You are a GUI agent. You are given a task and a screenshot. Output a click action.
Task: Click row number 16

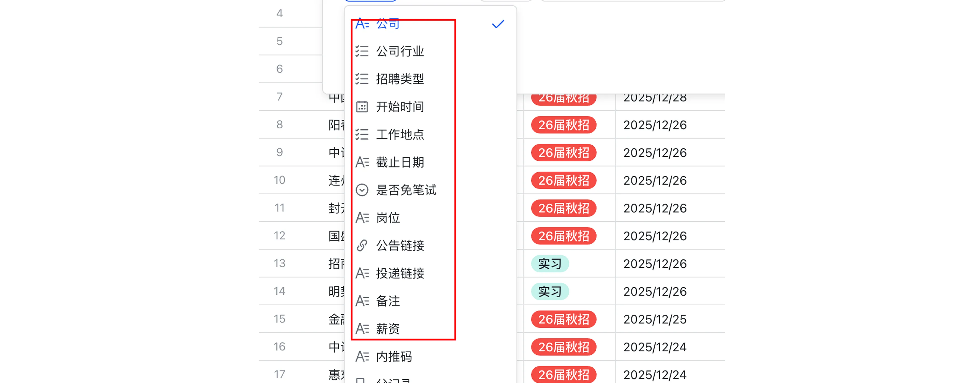tap(280, 347)
